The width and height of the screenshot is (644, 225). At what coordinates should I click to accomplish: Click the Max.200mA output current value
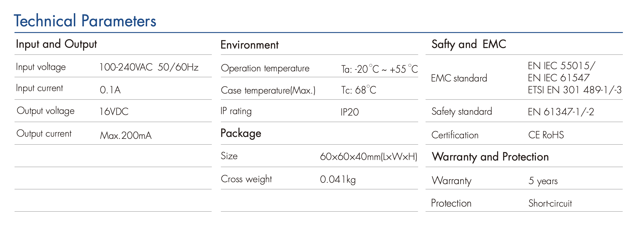125,135
